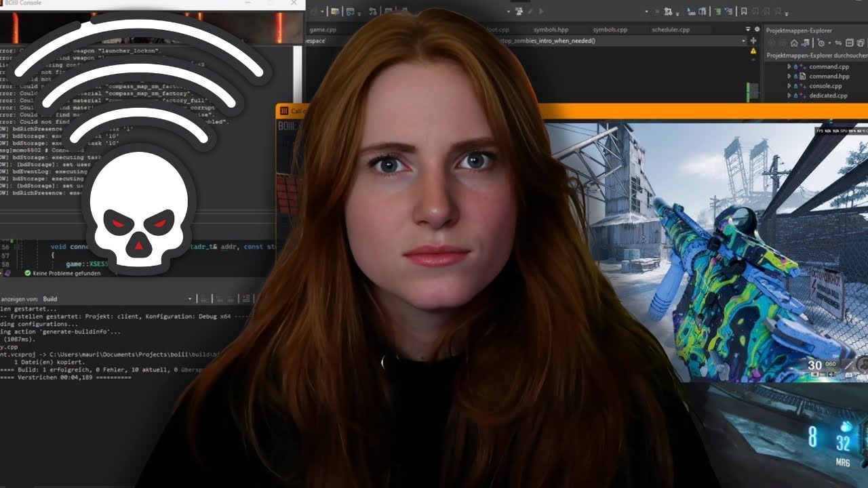Expand the dedicated.cpp tree node
This screenshot has height=488, width=868.
point(789,96)
